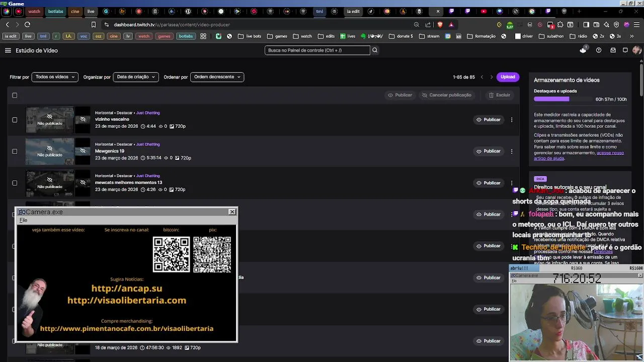Select the vizinho vascaíno video checkbox

[15, 120]
